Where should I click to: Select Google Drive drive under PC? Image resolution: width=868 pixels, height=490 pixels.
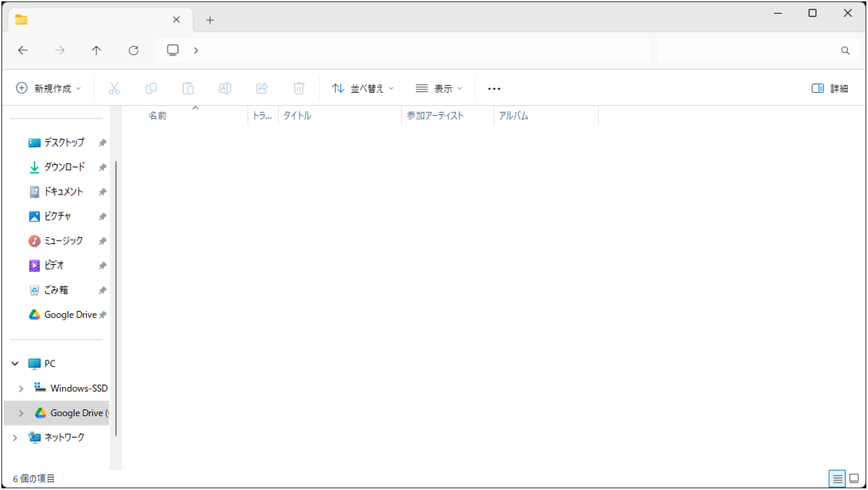click(x=72, y=413)
